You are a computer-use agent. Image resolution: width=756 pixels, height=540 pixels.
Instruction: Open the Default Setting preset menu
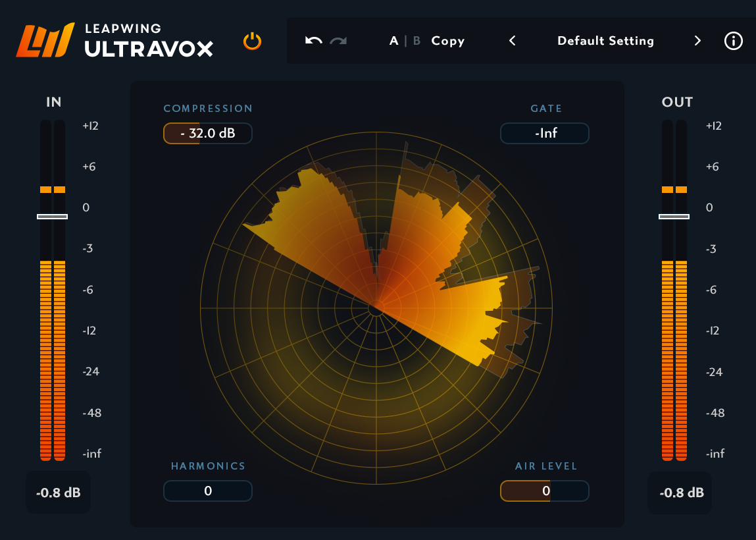[x=605, y=41]
